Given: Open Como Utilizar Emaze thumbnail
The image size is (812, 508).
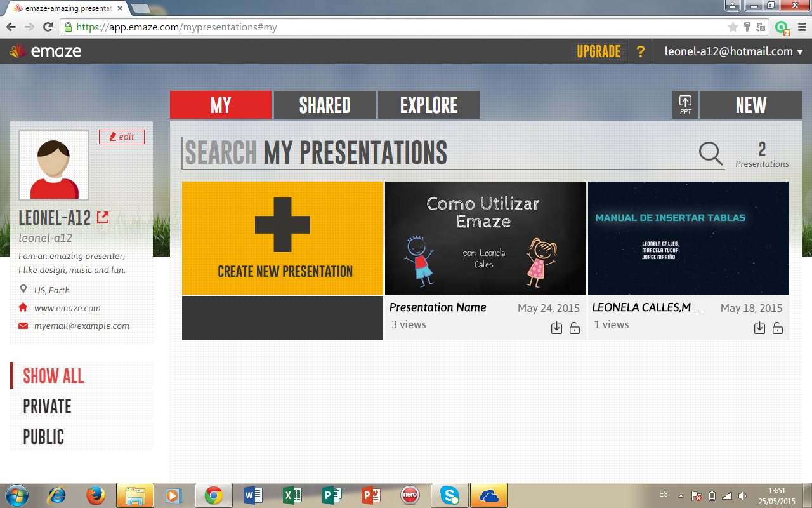Looking at the screenshot, I should point(485,238).
